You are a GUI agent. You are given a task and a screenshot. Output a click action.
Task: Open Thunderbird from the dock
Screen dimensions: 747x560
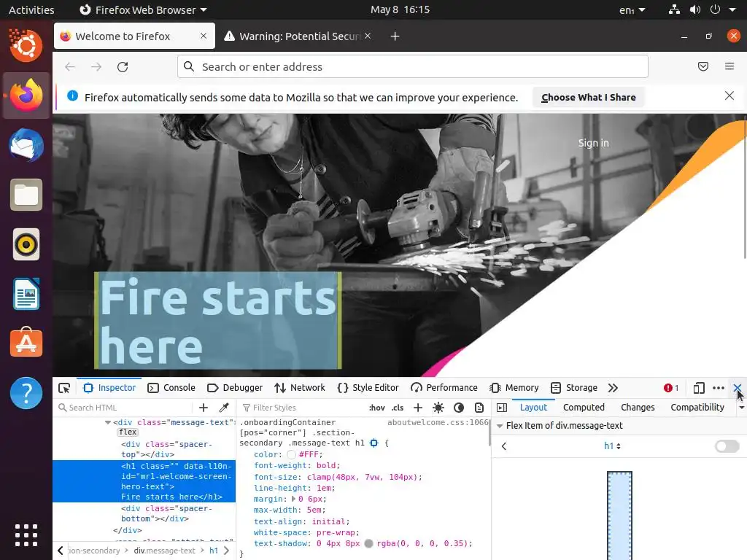[x=26, y=145]
